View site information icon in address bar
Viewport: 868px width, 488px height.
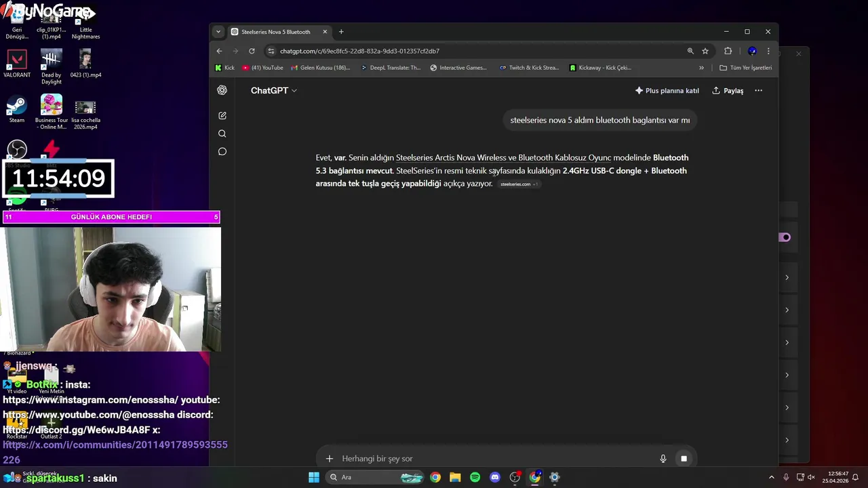[x=271, y=51]
